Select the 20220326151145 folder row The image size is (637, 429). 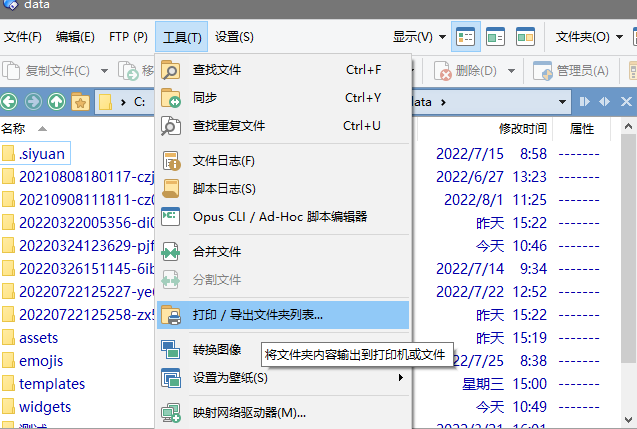(77, 269)
